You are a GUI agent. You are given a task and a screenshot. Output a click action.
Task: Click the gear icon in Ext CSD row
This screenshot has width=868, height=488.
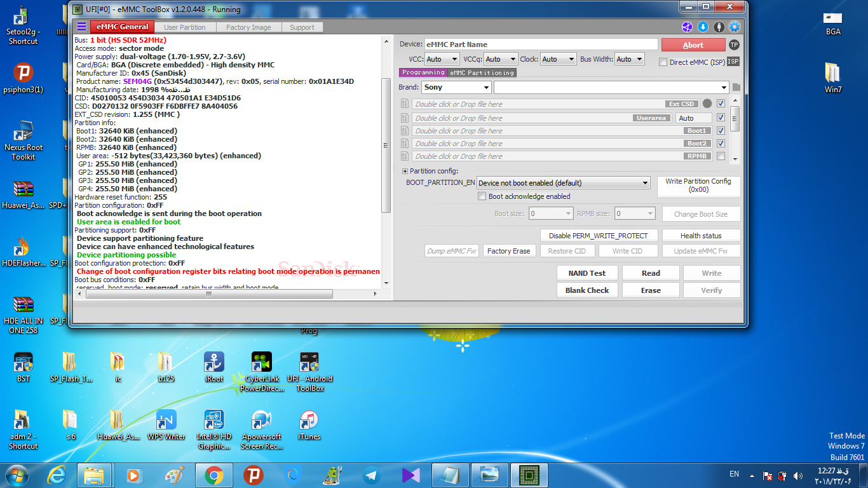pyautogui.click(x=707, y=104)
